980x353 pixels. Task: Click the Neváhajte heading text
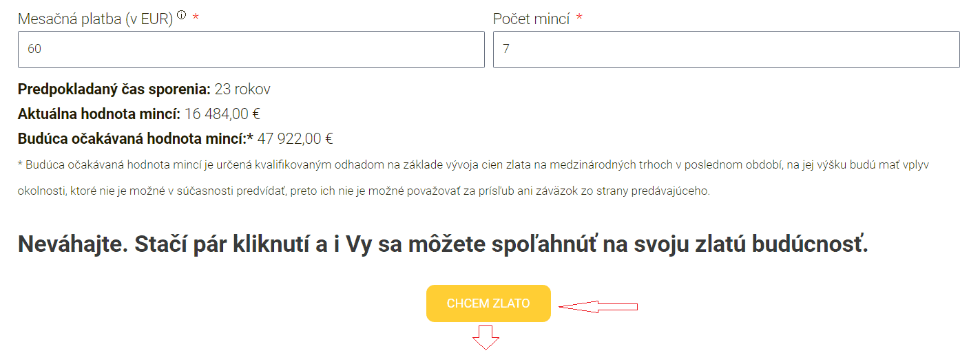pos(442,244)
